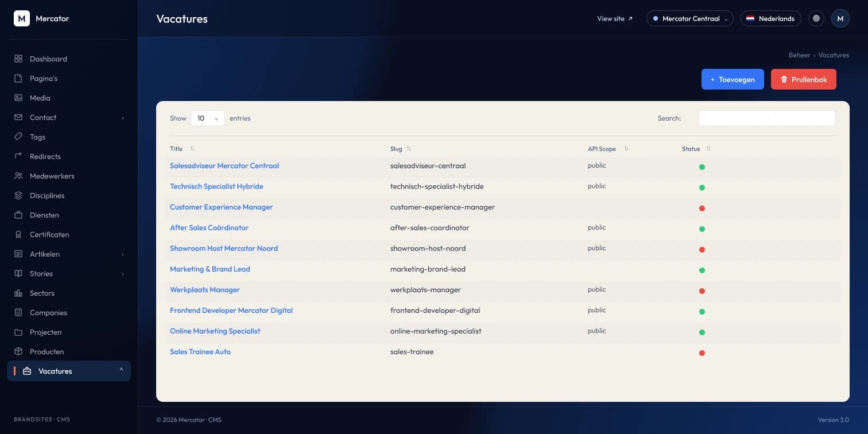Click the Mercator logo icon

(22, 18)
